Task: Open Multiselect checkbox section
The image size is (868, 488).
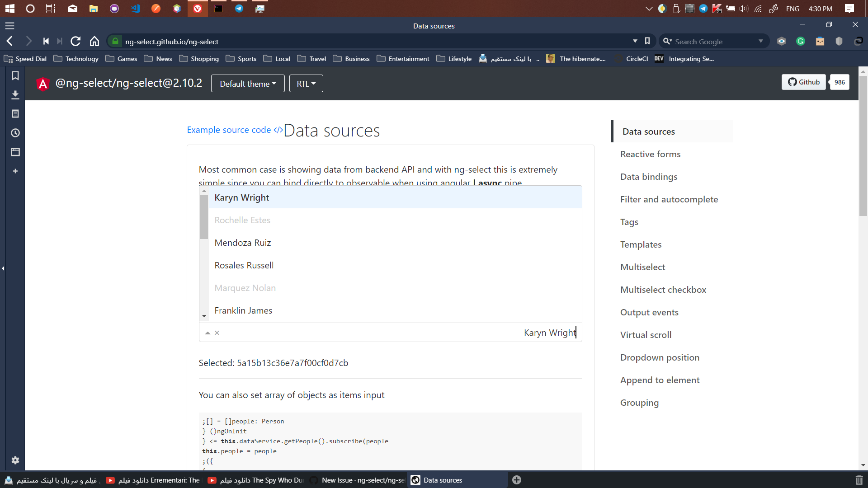Action: pyautogui.click(x=663, y=290)
